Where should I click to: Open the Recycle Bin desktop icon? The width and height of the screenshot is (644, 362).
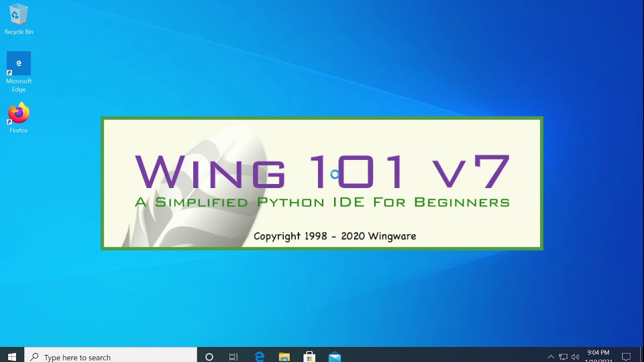[x=19, y=19]
